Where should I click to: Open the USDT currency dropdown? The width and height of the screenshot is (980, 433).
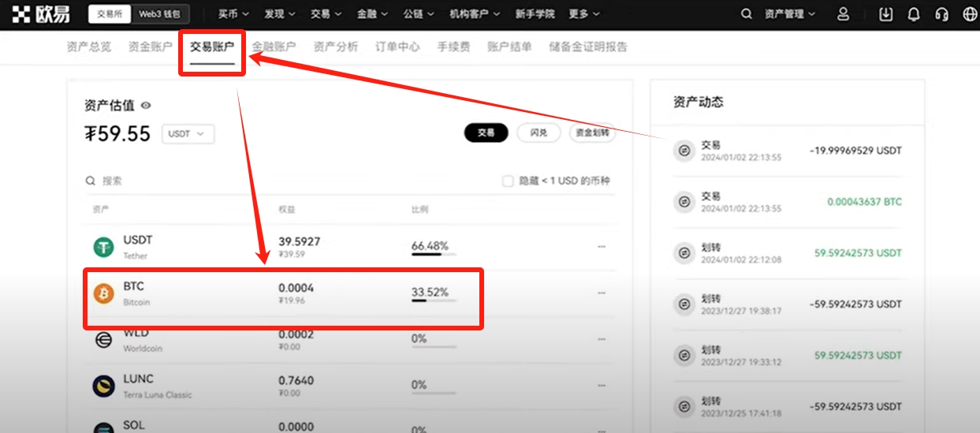click(188, 134)
